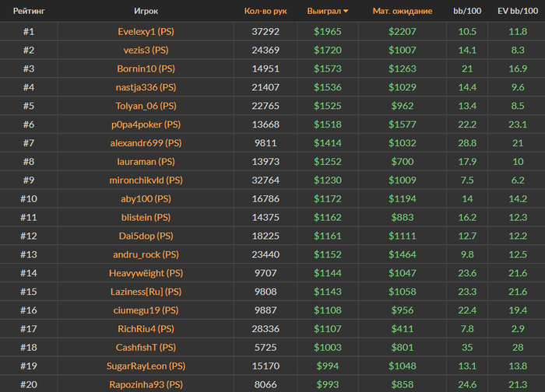Open Tolyan_06 (PS) player page
Image resolution: width=545 pixels, height=392 pixels.
pos(146,106)
